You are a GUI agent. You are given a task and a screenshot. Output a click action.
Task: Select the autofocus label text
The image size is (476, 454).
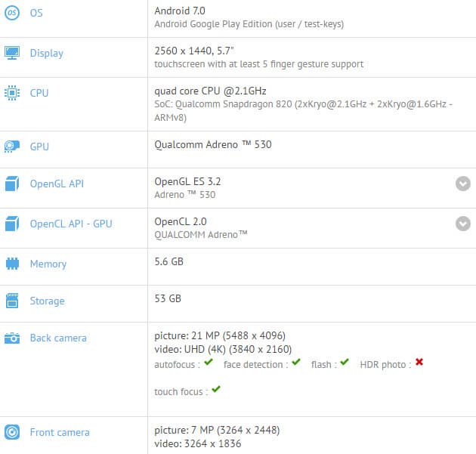[178, 365]
